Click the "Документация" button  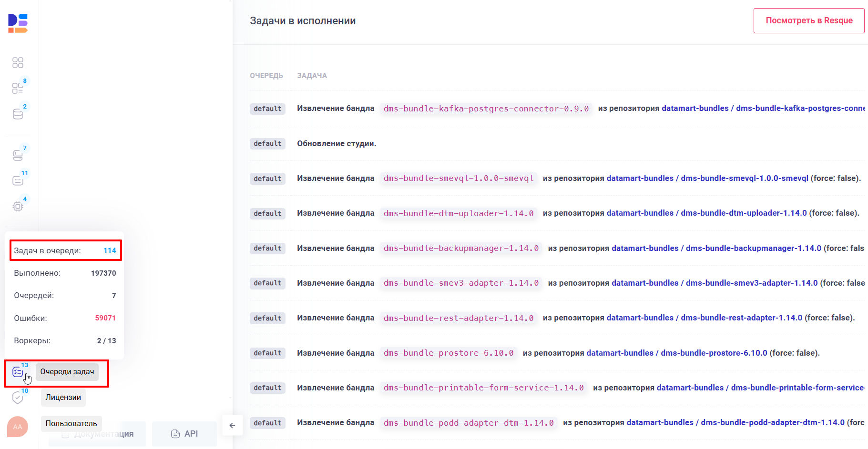98,434
